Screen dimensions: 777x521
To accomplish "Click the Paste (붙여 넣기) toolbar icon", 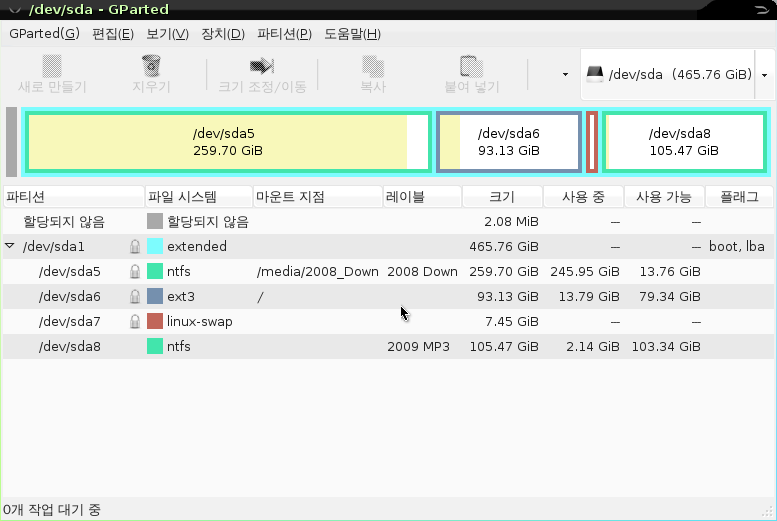I will pyautogui.click(x=471, y=66).
